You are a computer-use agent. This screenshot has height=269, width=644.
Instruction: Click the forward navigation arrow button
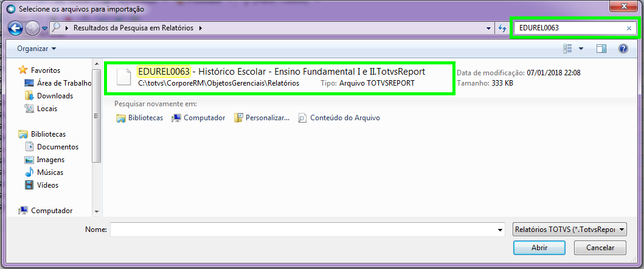coord(32,29)
